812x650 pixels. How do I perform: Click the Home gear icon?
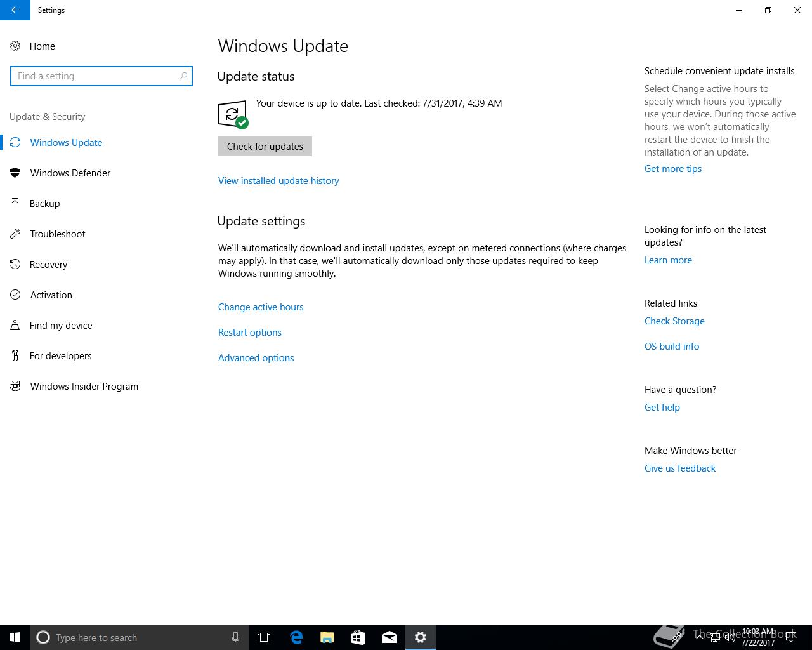point(15,46)
